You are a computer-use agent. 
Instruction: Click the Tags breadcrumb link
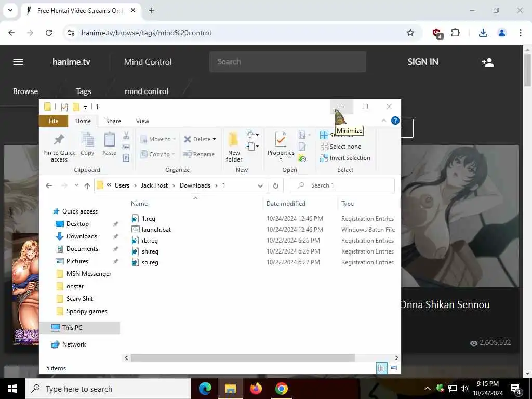[84, 91]
